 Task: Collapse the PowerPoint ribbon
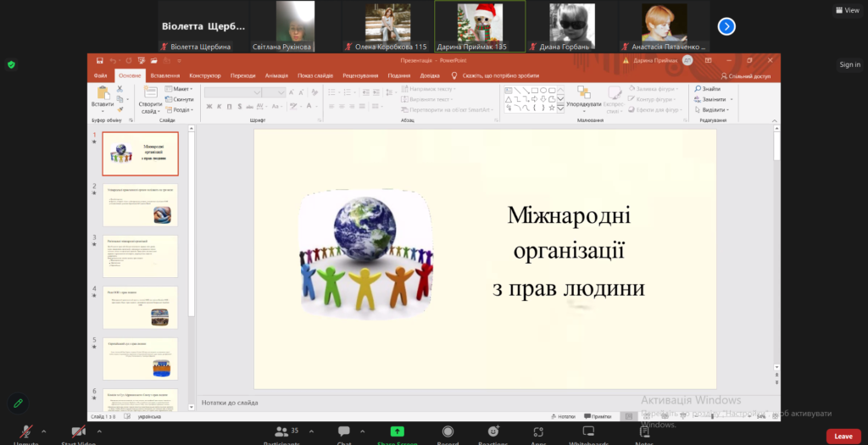coord(775,120)
